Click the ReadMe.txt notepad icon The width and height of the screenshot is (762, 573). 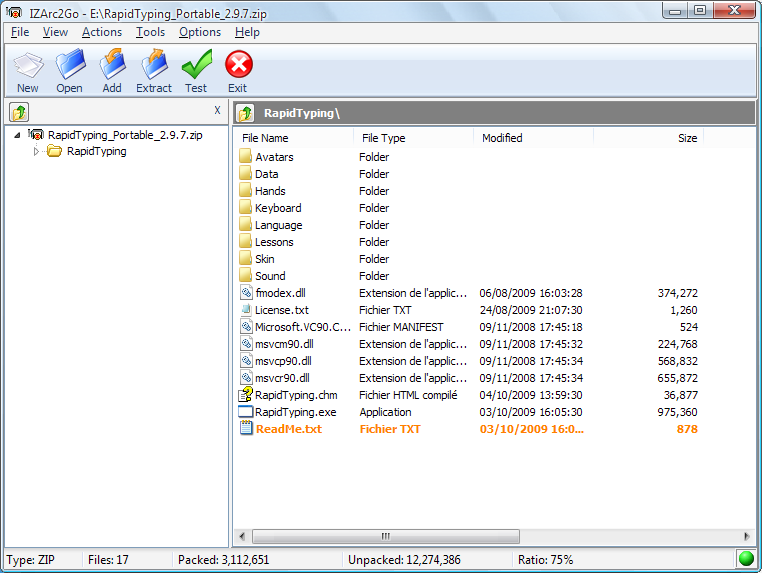pos(246,428)
